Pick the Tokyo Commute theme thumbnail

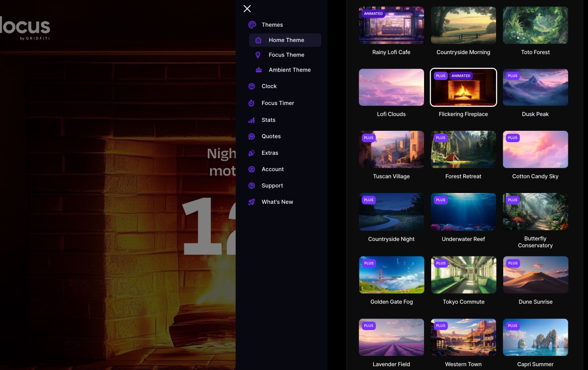[x=464, y=275]
